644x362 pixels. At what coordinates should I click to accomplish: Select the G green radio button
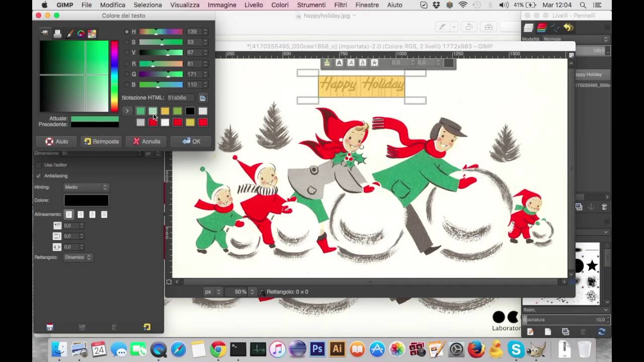(127, 74)
